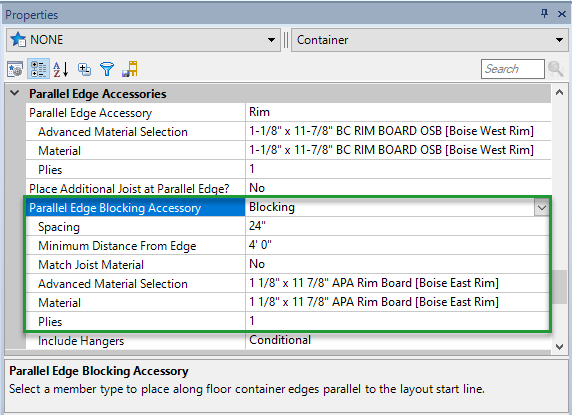The image size is (572, 415).
Task: Click the Minimum Distance From Edge value
Action: (260, 245)
